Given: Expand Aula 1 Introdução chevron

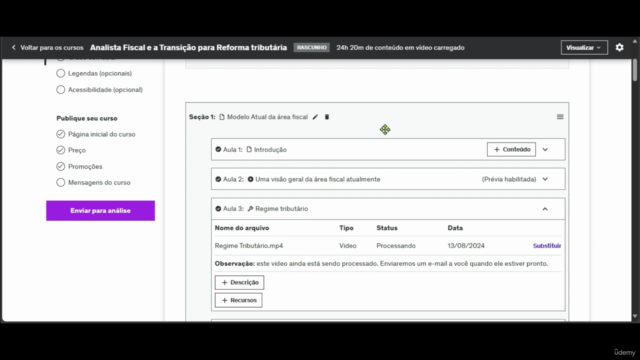Looking at the screenshot, I should tap(545, 149).
